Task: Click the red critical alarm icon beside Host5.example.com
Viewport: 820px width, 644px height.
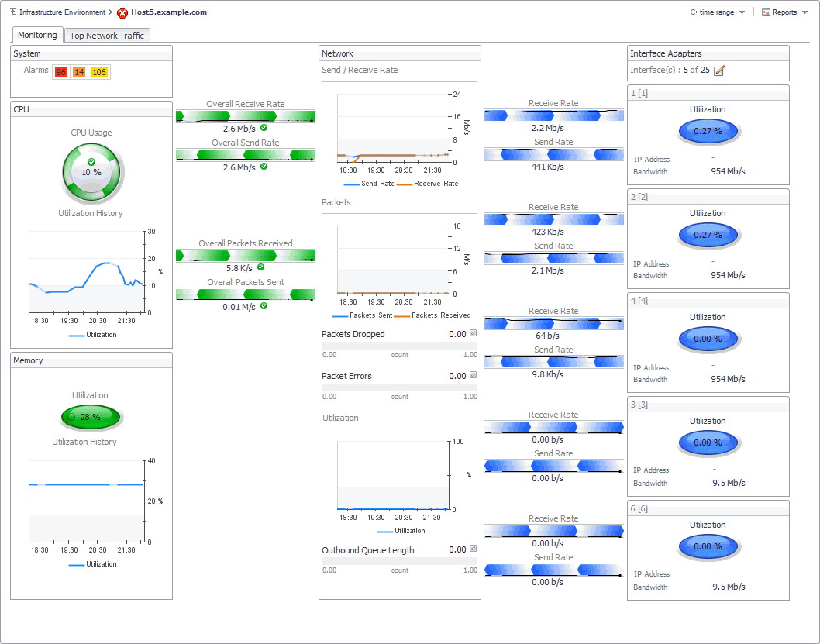Action: click(122, 12)
